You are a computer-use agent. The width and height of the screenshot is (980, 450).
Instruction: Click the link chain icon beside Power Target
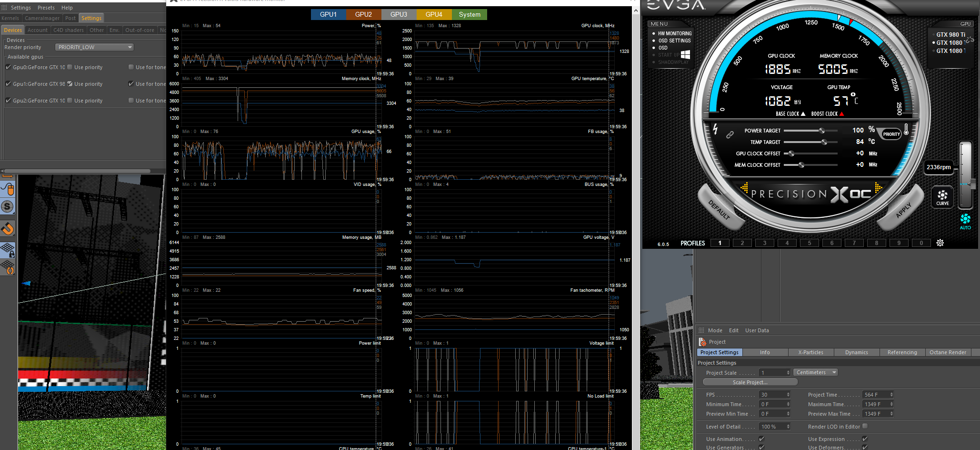pyautogui.click(x=730, y=135)
